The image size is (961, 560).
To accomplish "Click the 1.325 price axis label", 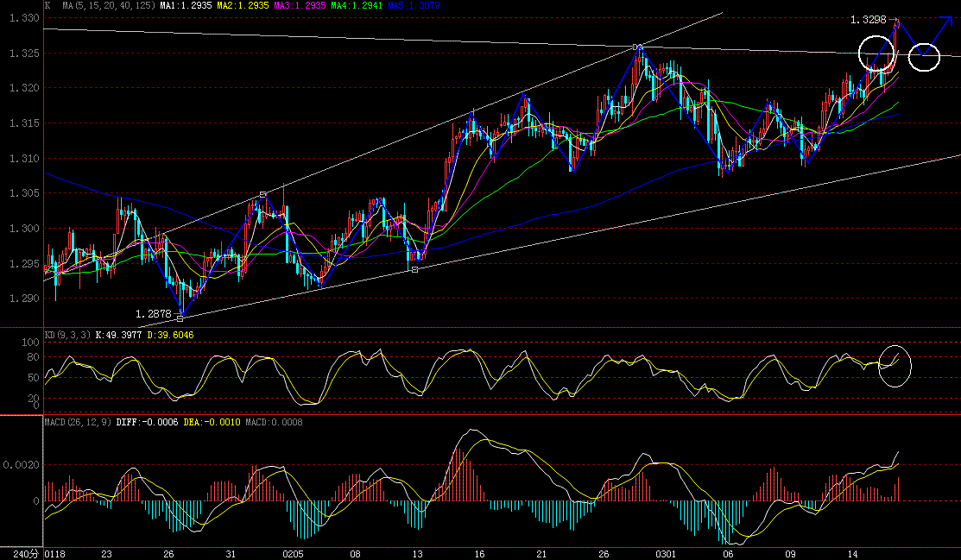I will click(24, 53).
